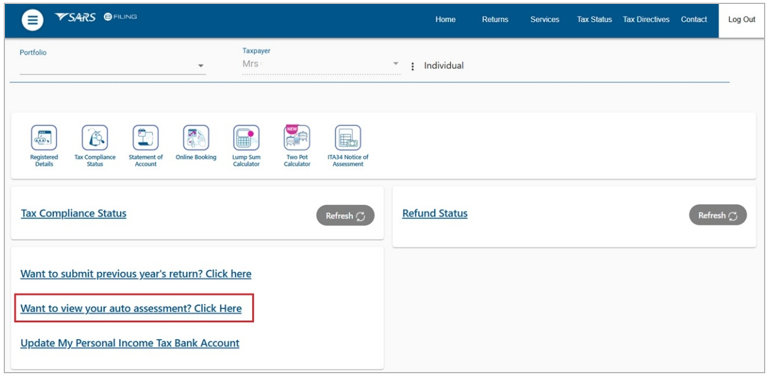Open the Tax Compliance Status heading link
Image resolution: width=770 pixels, height=377 pixels.
pyautogui.click(x=74, y=214)
